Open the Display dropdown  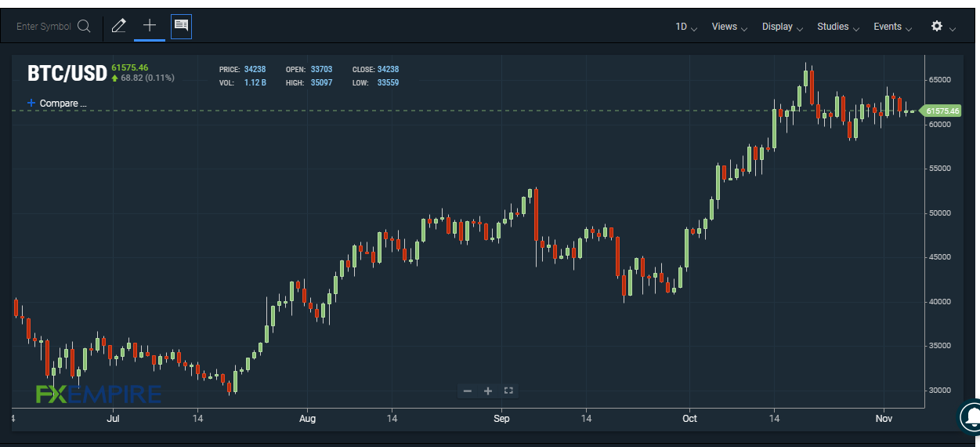783,27
